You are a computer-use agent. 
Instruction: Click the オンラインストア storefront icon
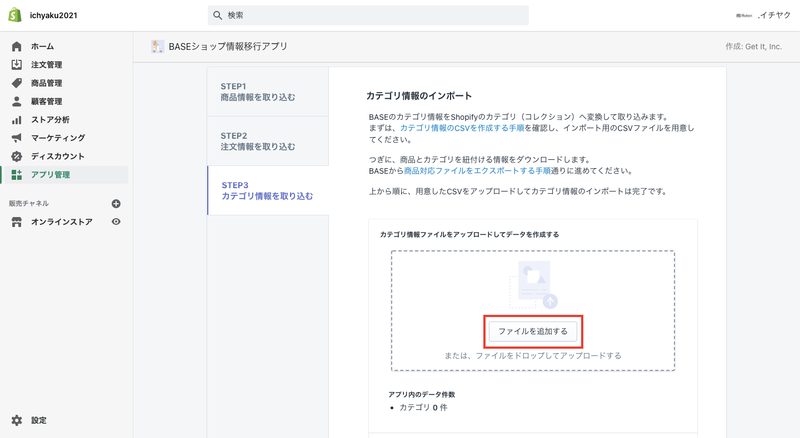click(16, 222)
